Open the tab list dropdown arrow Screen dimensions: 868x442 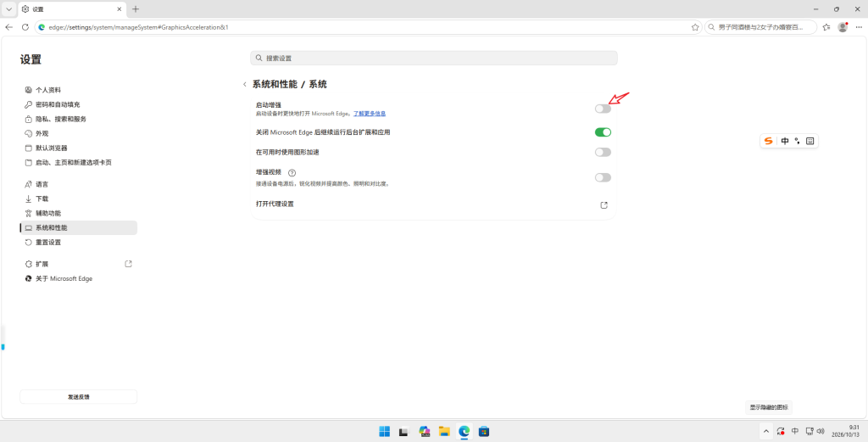[8, 9]
